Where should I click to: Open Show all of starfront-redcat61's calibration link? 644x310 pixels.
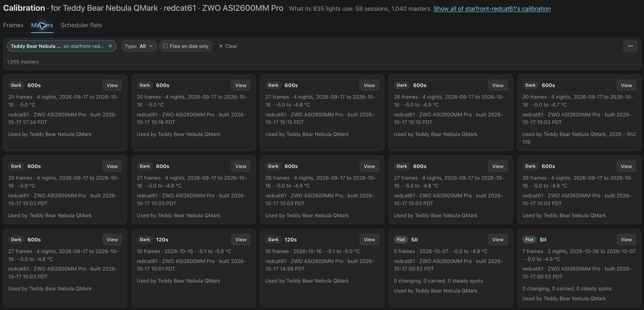(x=492, y=8)
